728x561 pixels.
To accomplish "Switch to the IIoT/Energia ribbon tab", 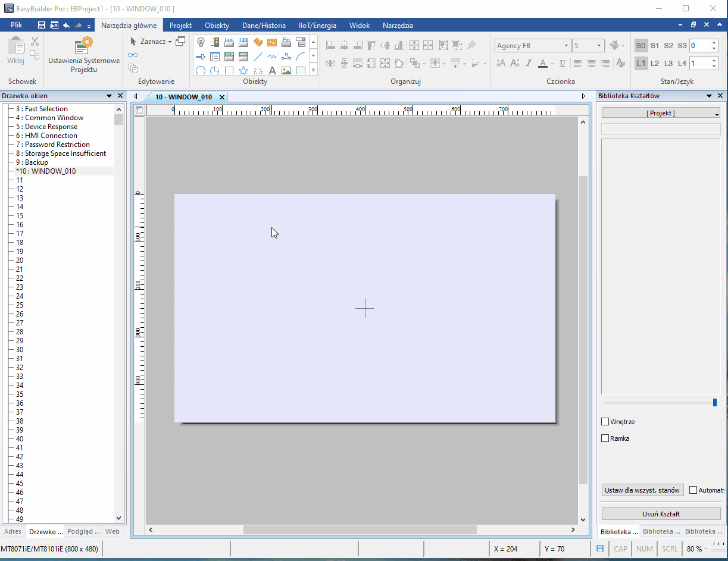I will coord(317,26).
